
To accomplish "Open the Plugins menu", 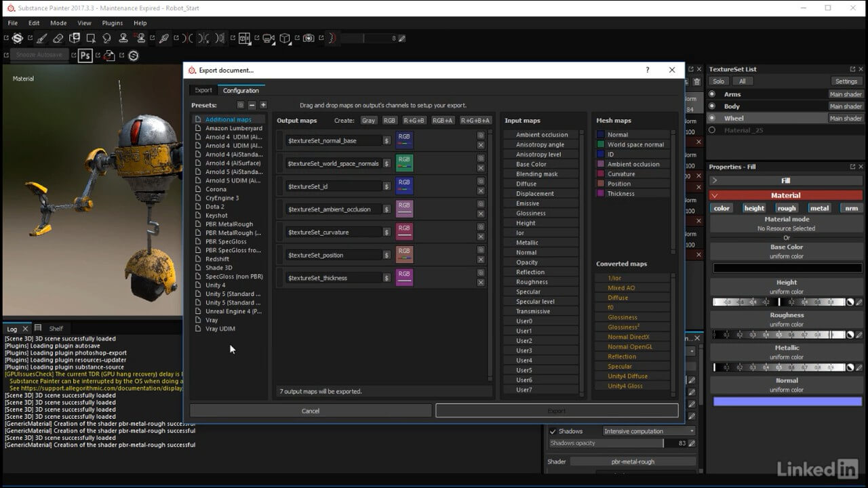I will pyautogui.click(x=112, y=23).
